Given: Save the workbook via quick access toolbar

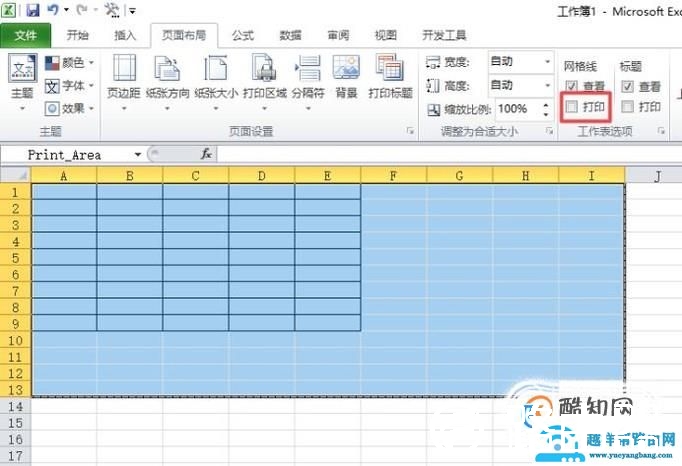Looking at the screenshot, I should click(x=33, y=10).
